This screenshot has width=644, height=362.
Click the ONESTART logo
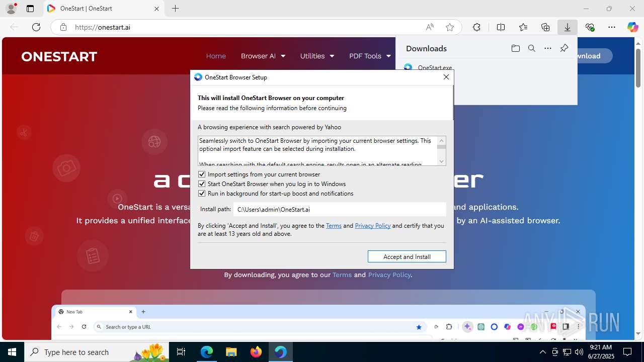click(59, 56)
